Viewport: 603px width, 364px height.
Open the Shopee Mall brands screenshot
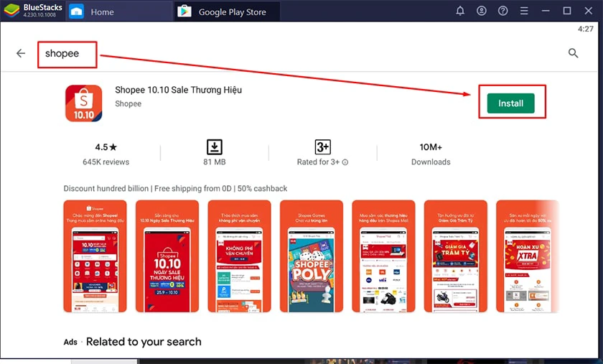tap(383, 256)
